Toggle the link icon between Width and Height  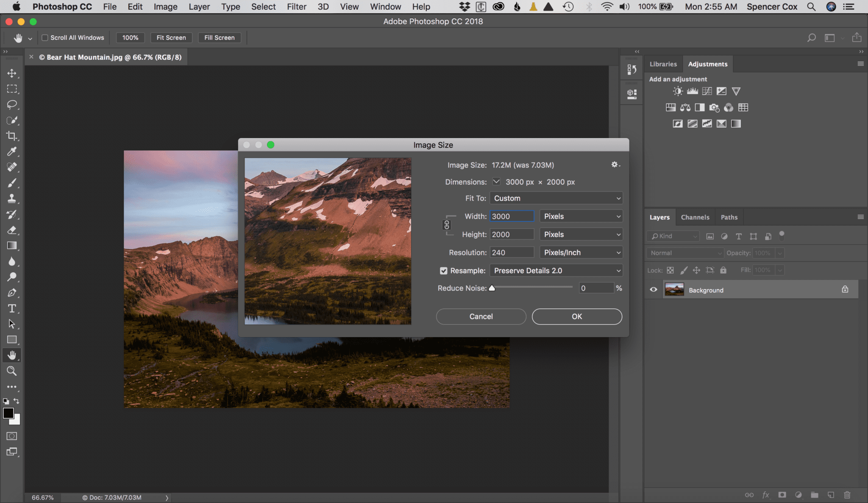[x=447, y=225]
